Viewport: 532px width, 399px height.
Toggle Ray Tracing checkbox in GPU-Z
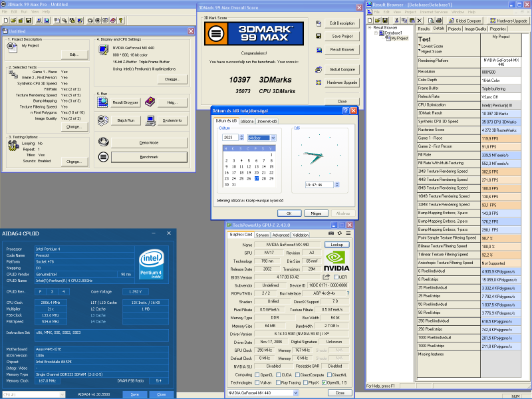pos(278,383)
